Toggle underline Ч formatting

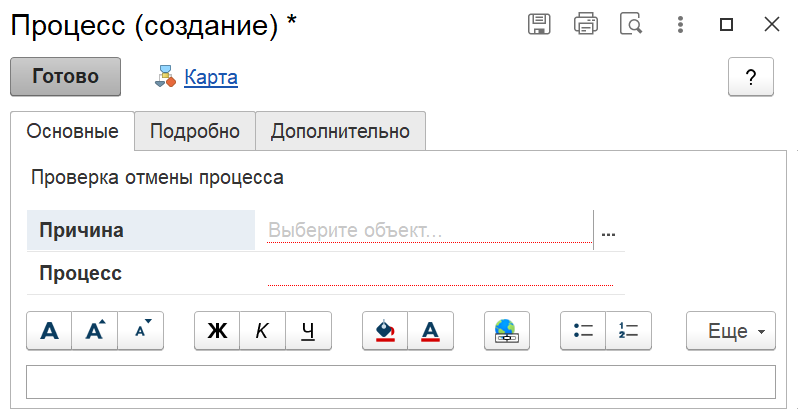click(x=308, y=331)
